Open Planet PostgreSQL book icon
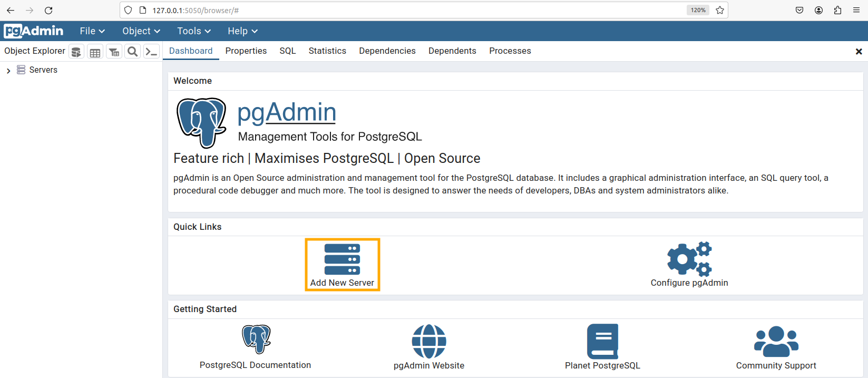The image size is (868, 378). [602, 342]
